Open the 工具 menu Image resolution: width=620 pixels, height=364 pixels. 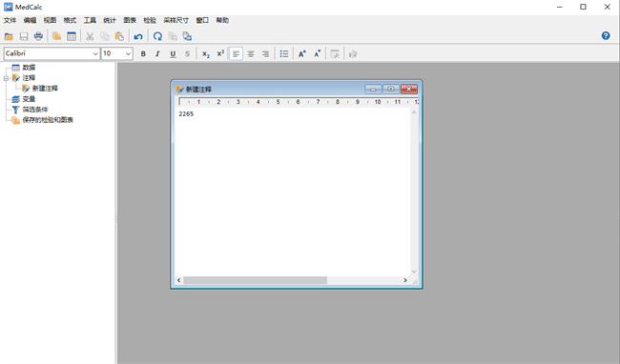(90, 20)
